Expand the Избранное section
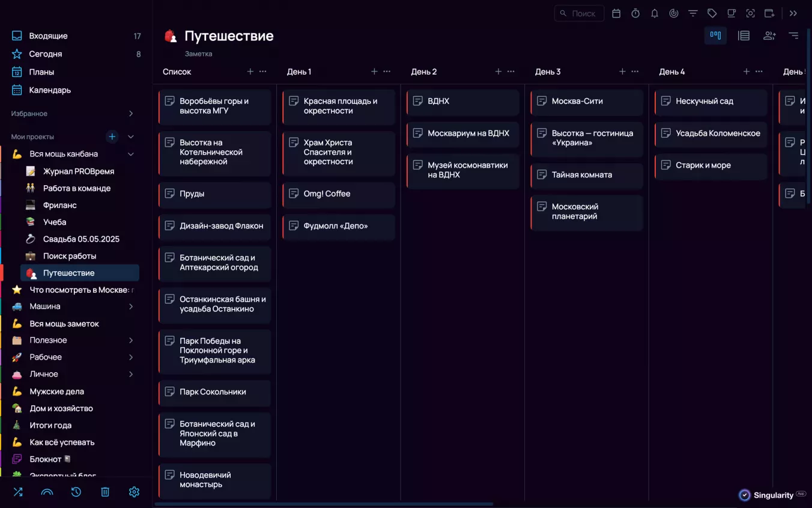The image size is (812, 508). point(131,114)
